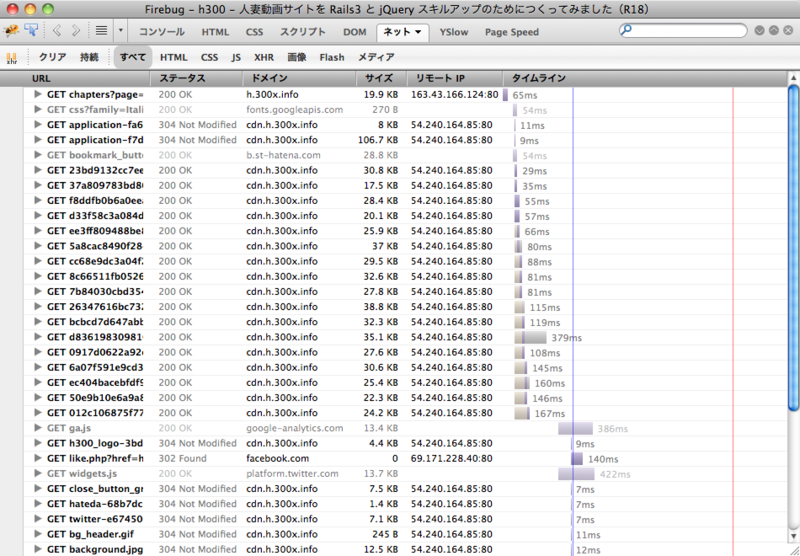Click the vertical scrollbar thumb
The width and height of the screenshot is (800, 556).
[793, 247]
